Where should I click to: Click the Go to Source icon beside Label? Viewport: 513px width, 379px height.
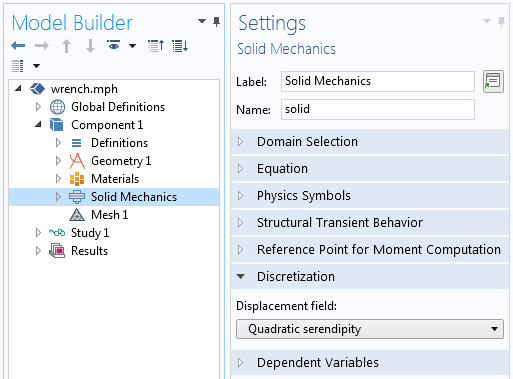point(493,81)
